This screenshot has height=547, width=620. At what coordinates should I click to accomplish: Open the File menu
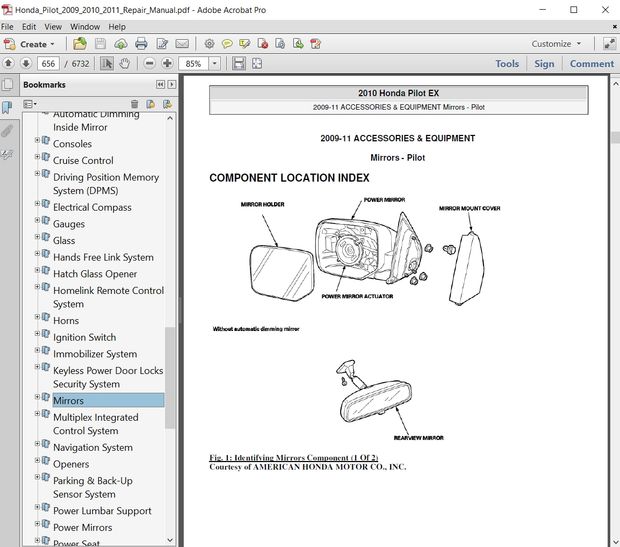7,27
